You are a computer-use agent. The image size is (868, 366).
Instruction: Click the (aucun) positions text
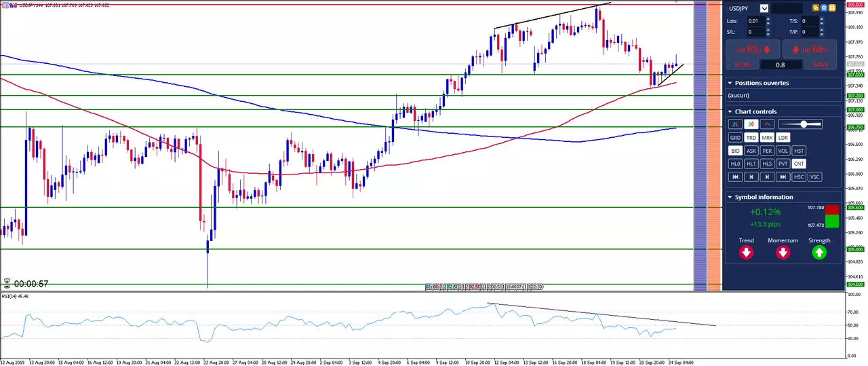(x=738, y=96)
